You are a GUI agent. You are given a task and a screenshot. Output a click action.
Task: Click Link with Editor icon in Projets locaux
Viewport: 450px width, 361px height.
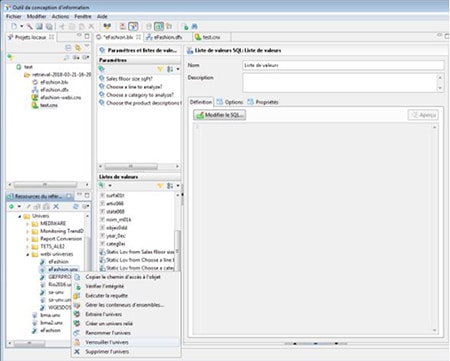click(x=78, y=48)
